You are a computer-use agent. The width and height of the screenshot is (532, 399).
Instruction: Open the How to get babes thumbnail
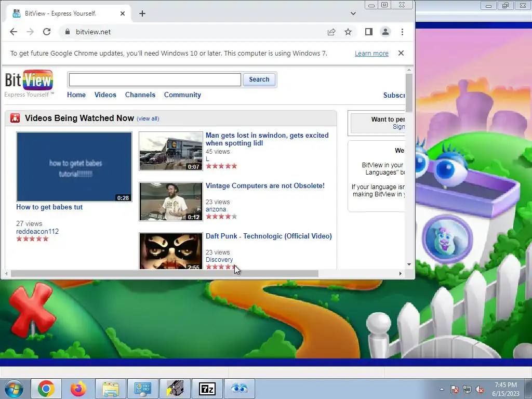74,167
